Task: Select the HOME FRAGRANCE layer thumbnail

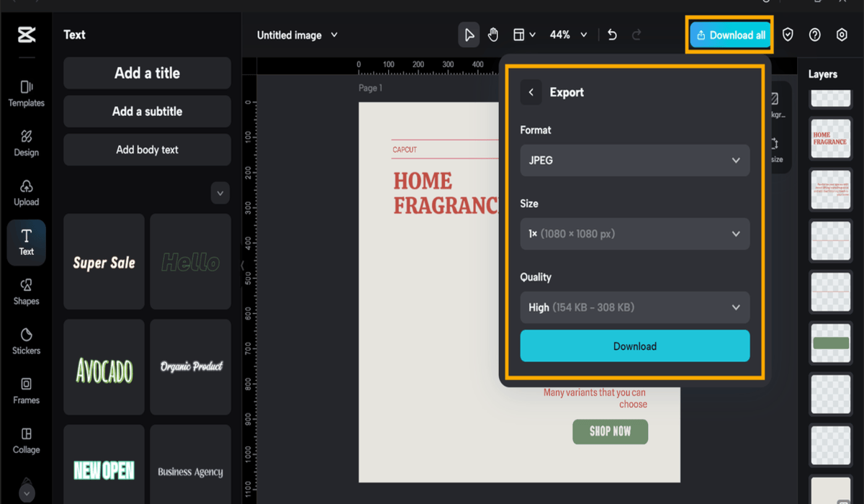Action: (x=830, y=139)
